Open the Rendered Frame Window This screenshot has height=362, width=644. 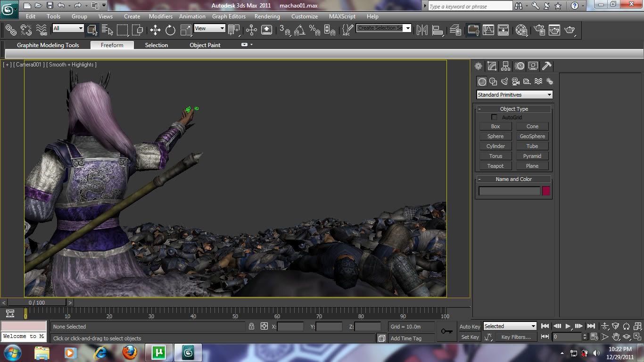coord(554,30)
